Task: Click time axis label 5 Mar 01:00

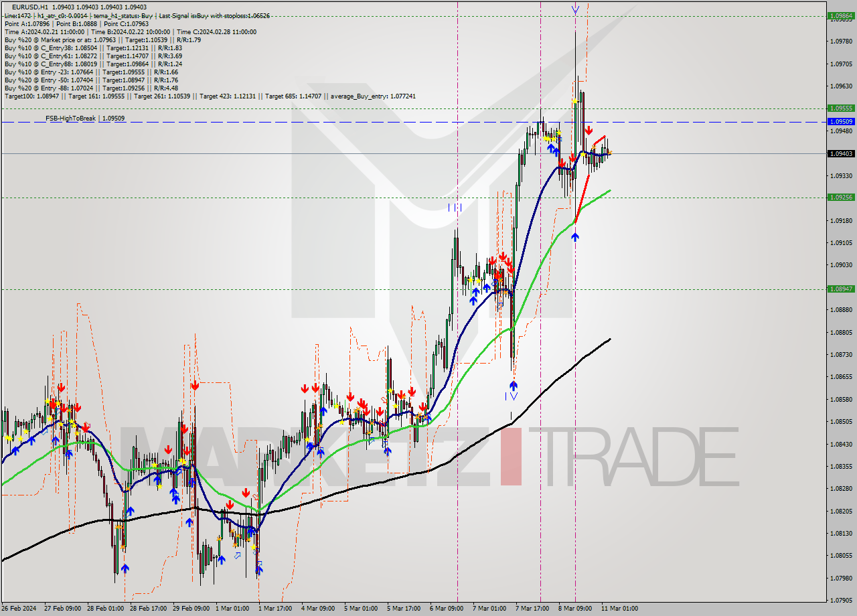Action: click(x=361, y=609)
